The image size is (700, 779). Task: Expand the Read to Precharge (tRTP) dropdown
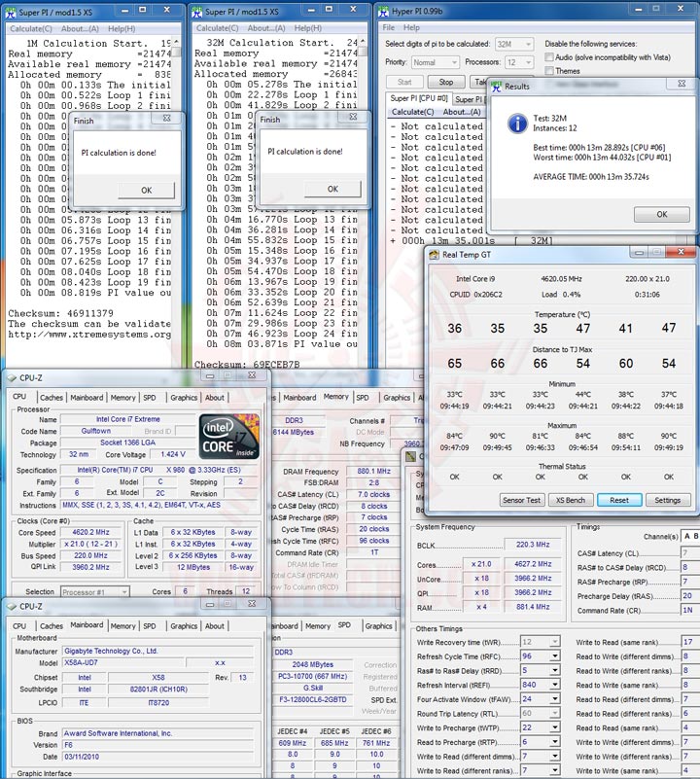554,742
